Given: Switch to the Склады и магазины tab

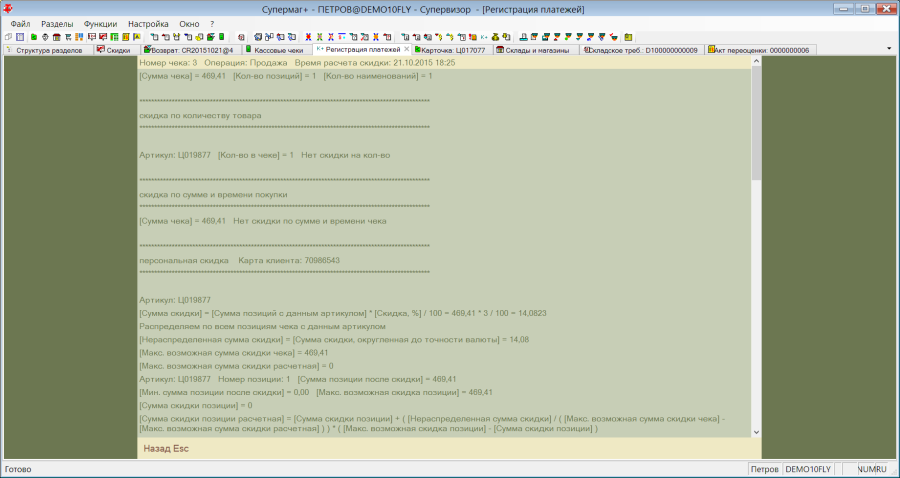Looking at the screenshot, I should (536, 50).
